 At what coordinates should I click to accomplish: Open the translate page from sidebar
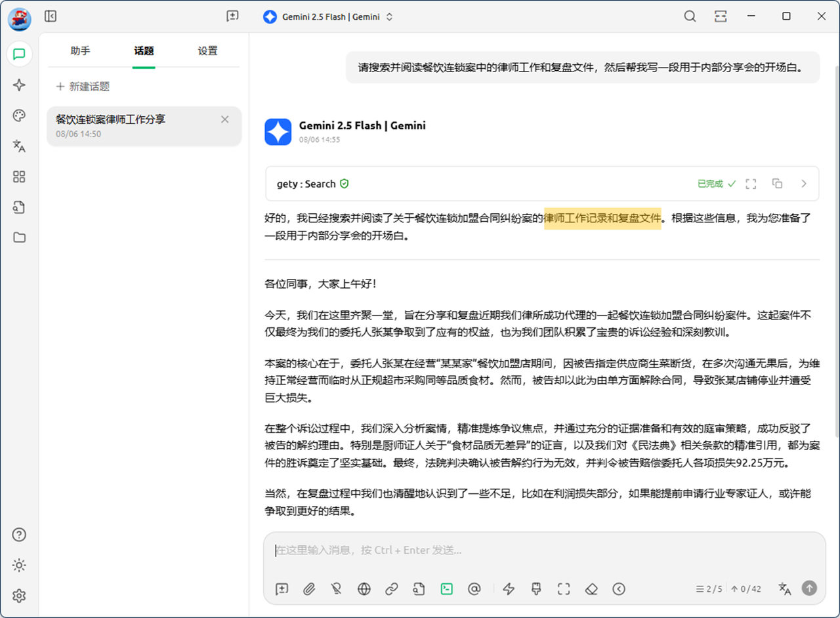(x=19, y=146)
